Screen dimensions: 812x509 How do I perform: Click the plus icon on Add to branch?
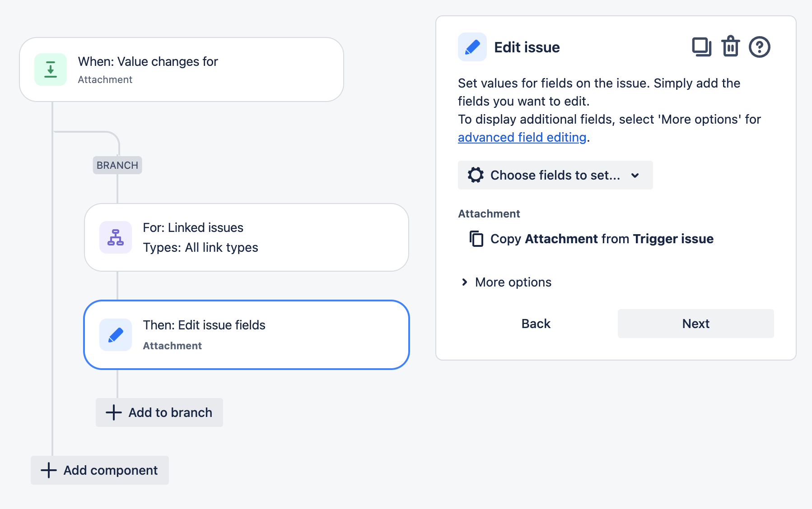click(x=113, y=412)
